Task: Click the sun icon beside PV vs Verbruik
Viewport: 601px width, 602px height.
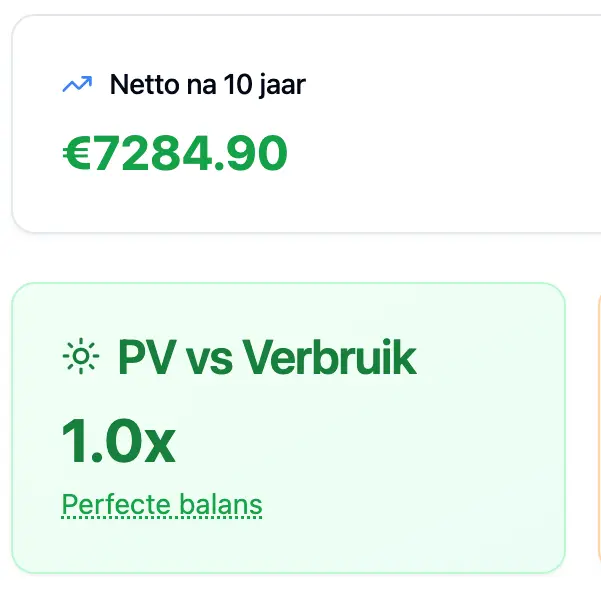Action: [x=80, y=356]
